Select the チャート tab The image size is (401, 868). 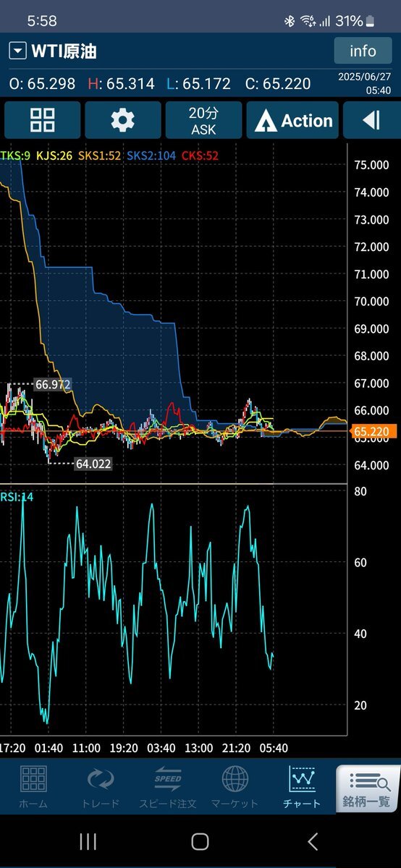pyautogui.click(x=302, y=787)
